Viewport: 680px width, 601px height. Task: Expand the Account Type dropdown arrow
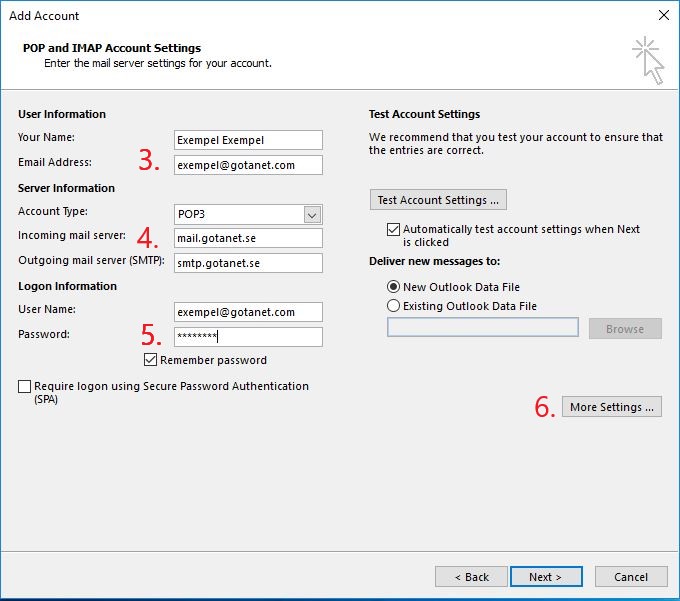point(312,215)
